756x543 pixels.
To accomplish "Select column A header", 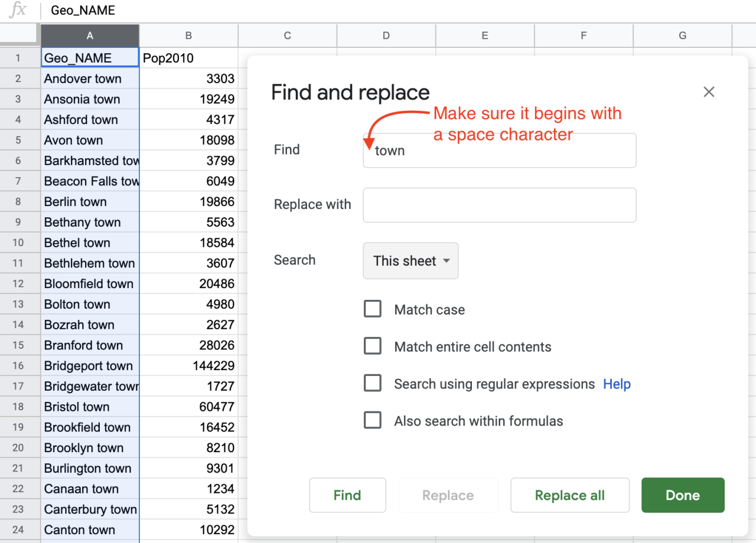I will 90,35.
